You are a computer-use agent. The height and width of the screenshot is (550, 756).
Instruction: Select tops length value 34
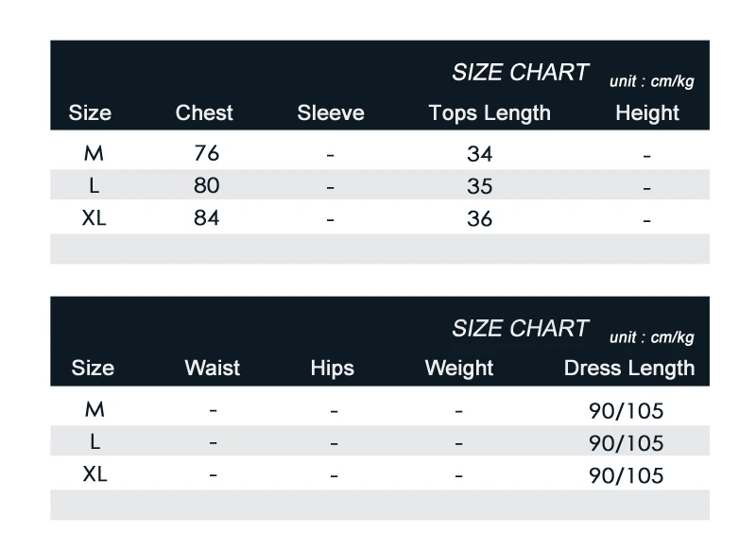click(480, 154)
